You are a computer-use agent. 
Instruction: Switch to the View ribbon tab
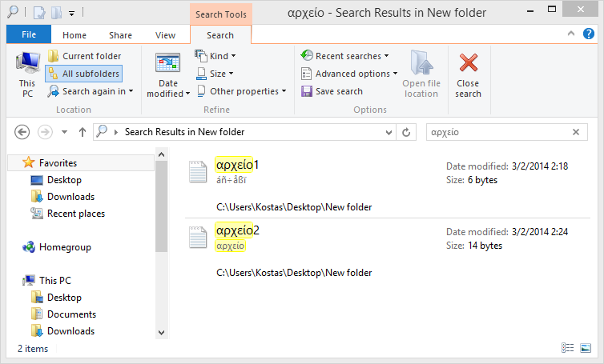(x=165, y=35)
